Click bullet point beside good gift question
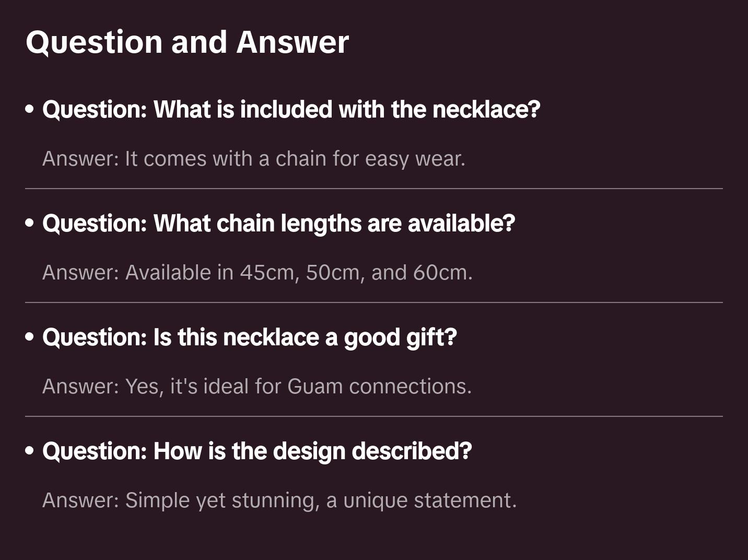748x560 pixels. click(30, 337)
